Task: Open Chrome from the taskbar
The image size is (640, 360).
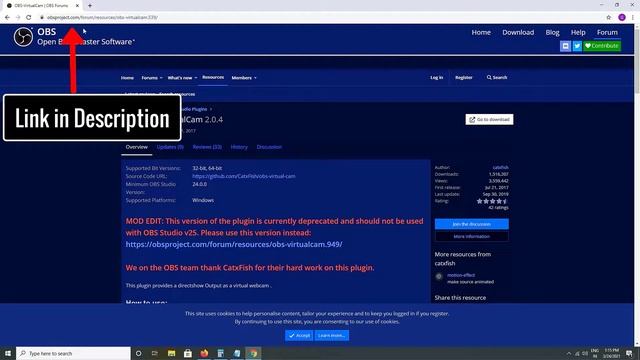Action: click(x=253, y=353)
